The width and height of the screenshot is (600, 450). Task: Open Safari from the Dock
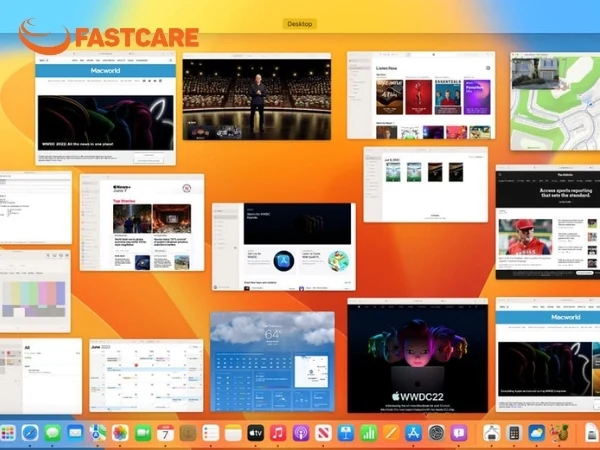30,433
